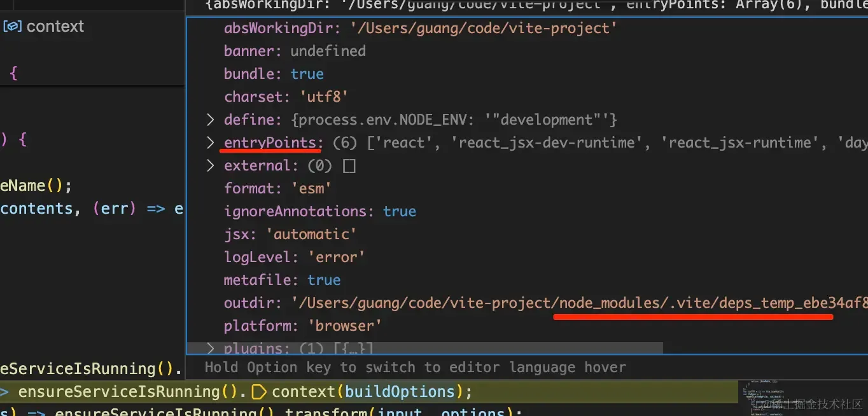Select the 'context' breadcrumb label
The width and height of the screenshot is (868, 416).
55,27
